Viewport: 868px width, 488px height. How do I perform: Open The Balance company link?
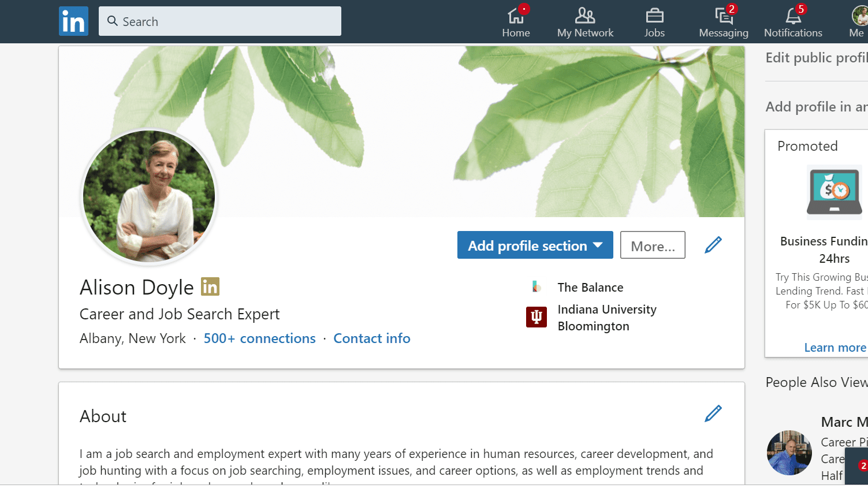pyautogui.click(x=590, y=287)
